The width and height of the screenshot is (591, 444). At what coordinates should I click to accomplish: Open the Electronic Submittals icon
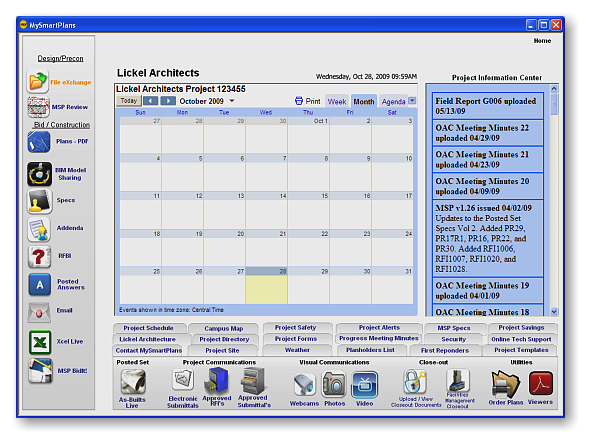point(183,380)
